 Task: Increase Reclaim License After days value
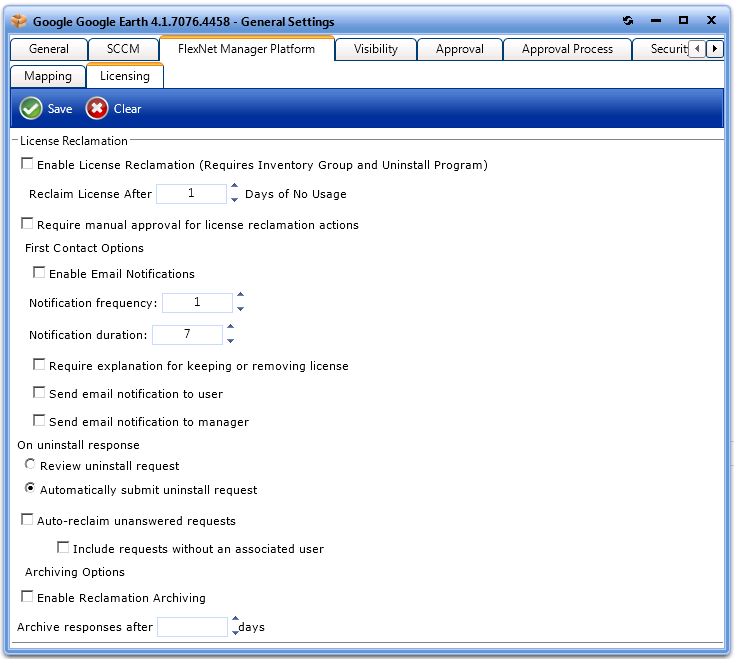coord(235,186)
